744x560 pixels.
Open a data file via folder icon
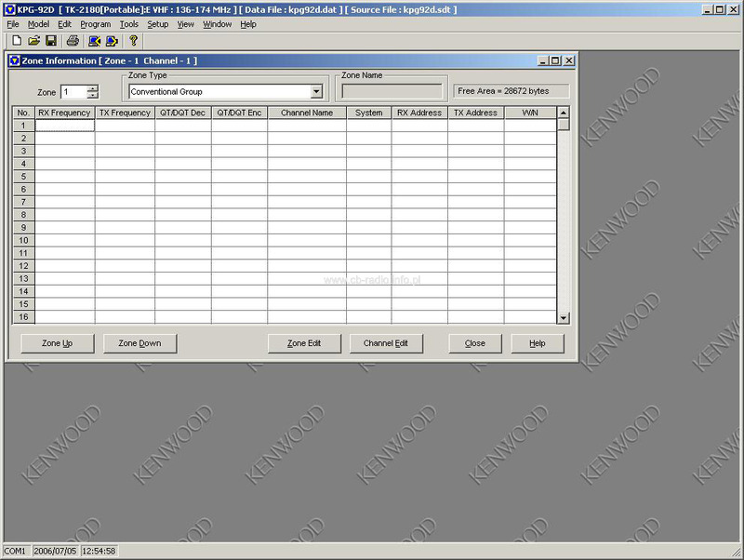click(x=34, y=41)
